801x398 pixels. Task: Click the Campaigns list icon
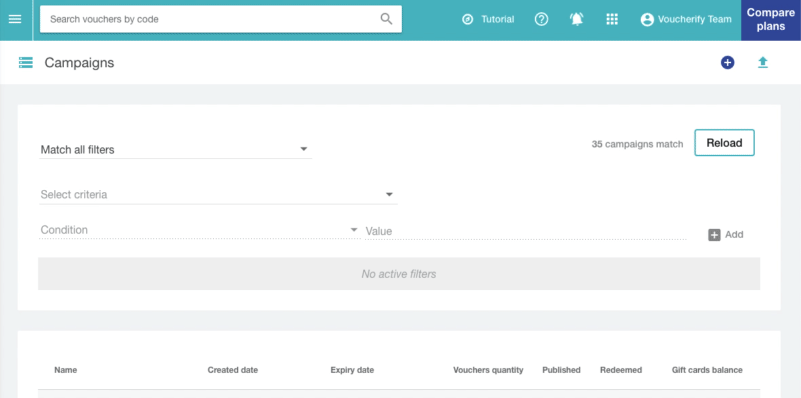[x=26, y=63]
